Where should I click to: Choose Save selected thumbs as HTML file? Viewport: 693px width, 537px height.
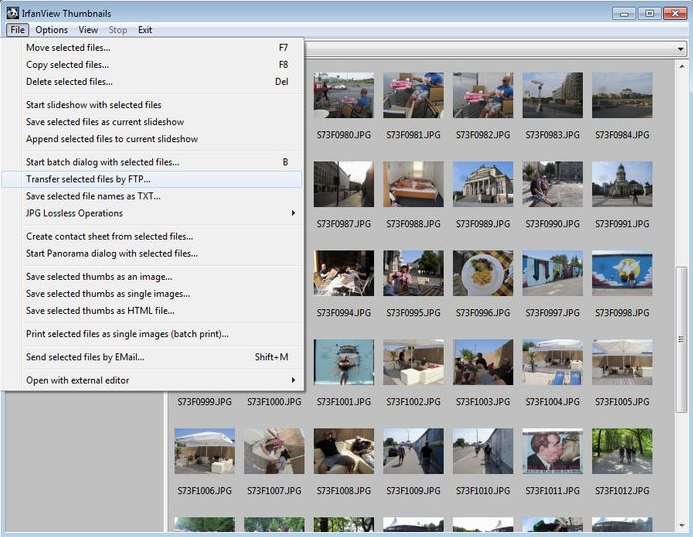click(100, 310)
